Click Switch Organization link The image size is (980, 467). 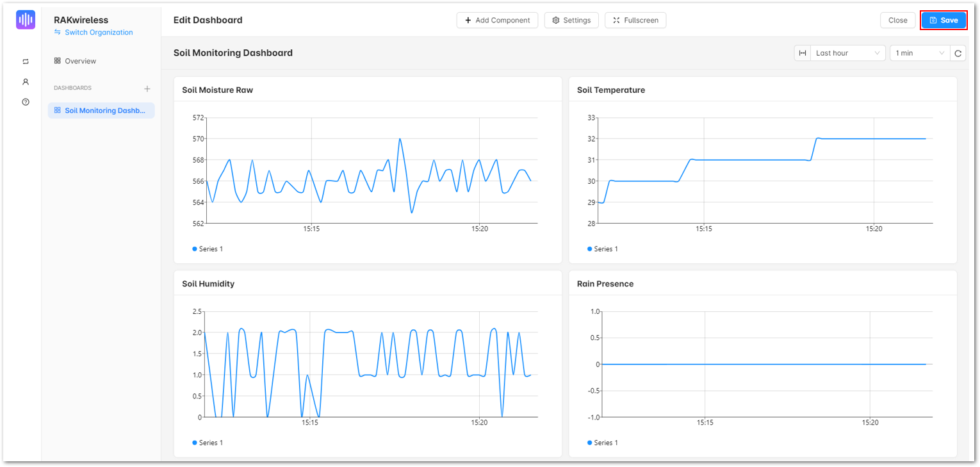pos(94,33)
